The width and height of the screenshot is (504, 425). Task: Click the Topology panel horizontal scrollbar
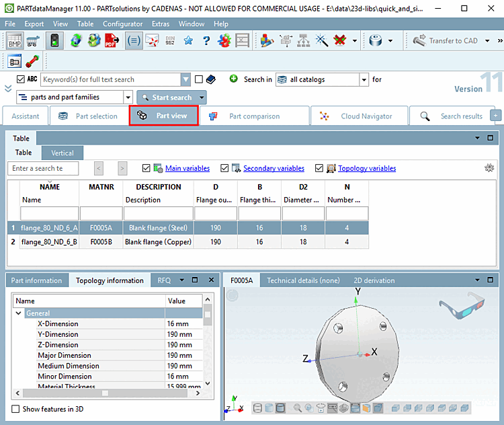(x=104, y=393)
